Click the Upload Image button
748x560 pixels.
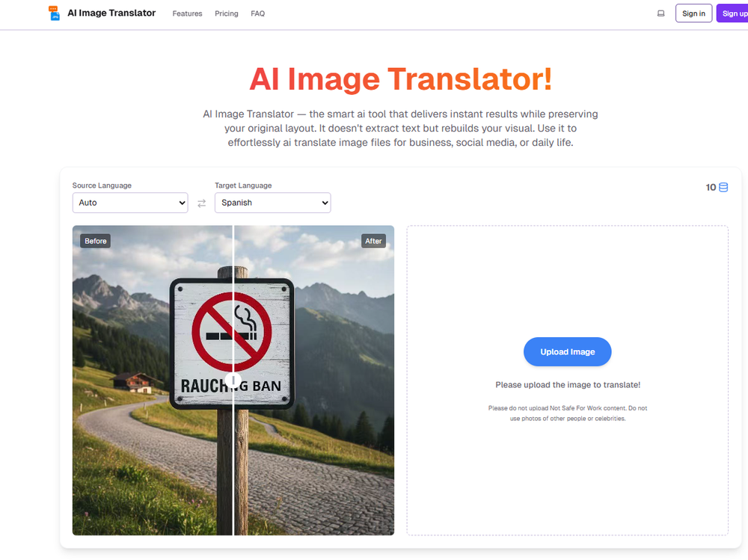tap(567, 351)
